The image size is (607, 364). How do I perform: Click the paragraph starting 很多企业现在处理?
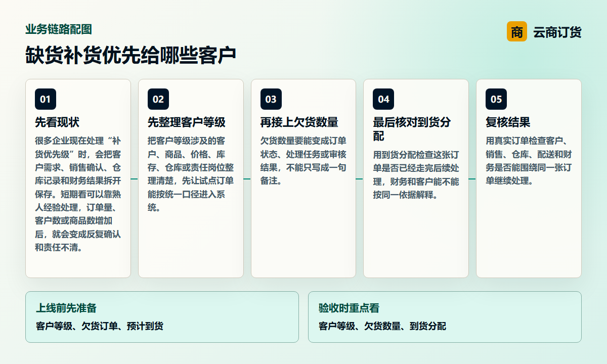pos(78,194)
